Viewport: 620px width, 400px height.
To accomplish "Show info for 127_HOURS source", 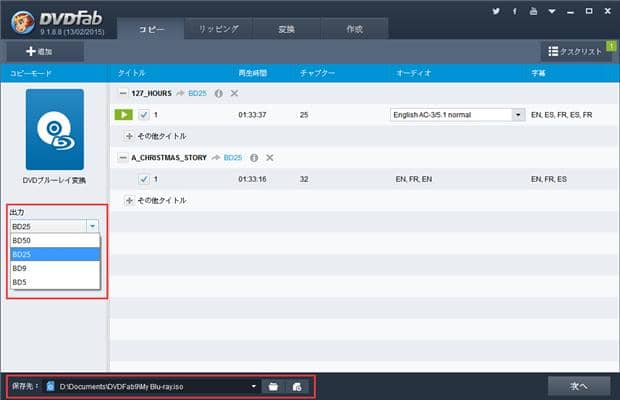I will (218, 93).
